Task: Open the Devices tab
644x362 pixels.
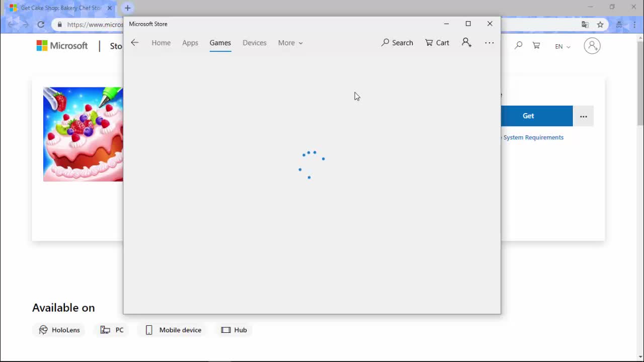Action: 255,43
